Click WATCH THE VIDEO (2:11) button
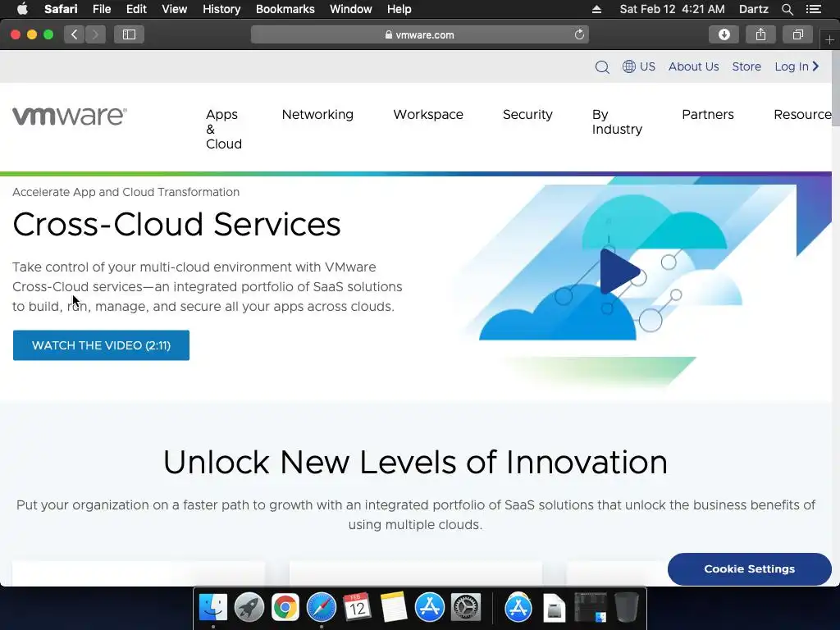 tap(101, 345)
